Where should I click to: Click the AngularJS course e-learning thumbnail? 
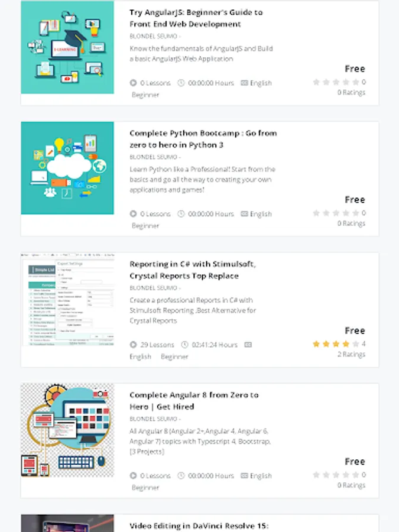coord(67,47)
